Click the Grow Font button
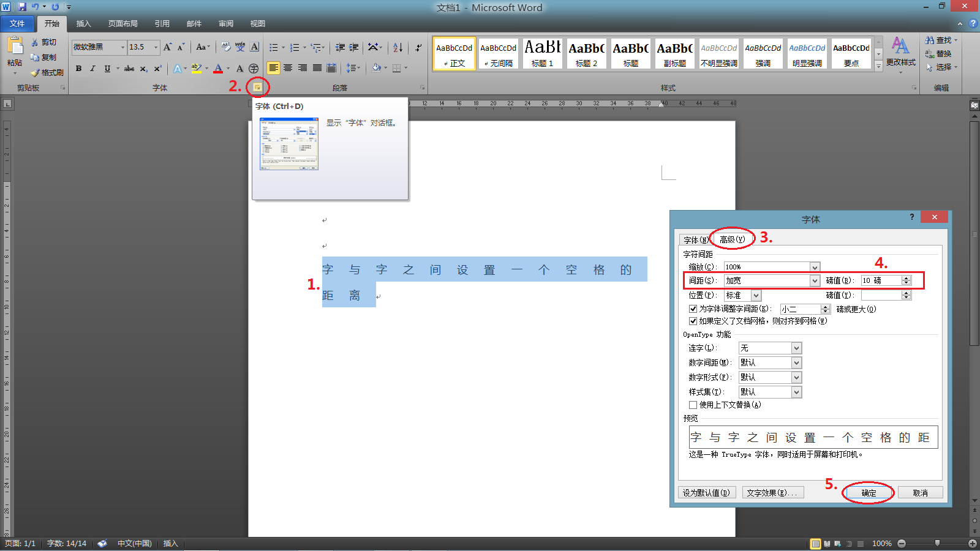980x551 pixels. 167,47
